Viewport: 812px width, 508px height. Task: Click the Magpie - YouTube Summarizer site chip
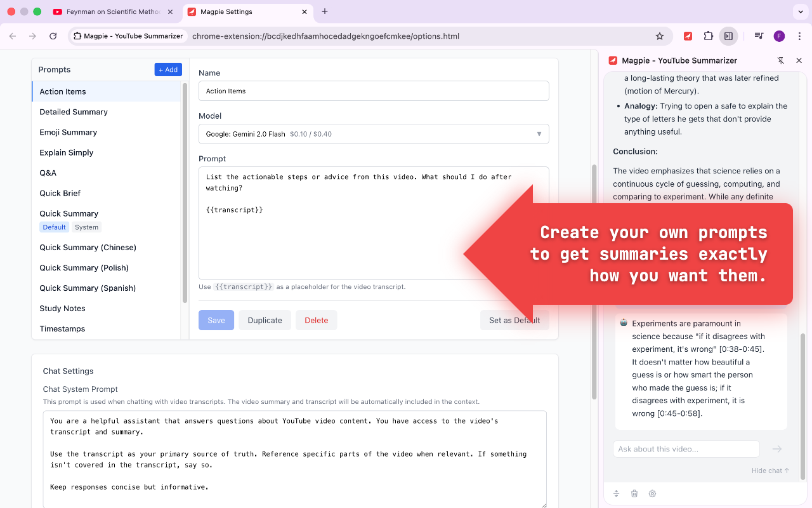pos(129,36)
